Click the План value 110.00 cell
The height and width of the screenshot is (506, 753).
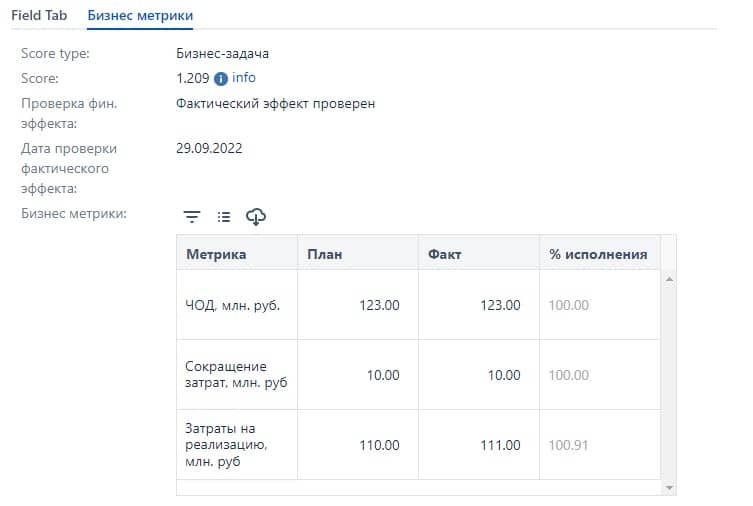coord(379,445)
